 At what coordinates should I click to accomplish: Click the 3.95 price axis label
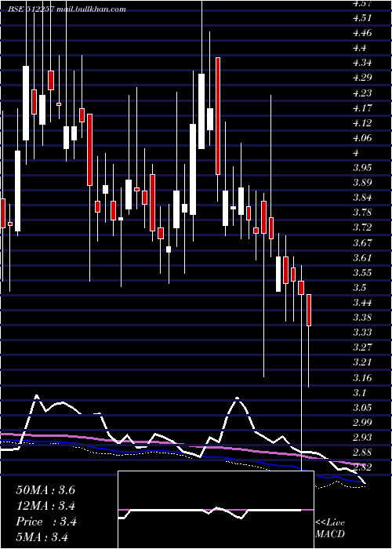(x=362, y=168)
